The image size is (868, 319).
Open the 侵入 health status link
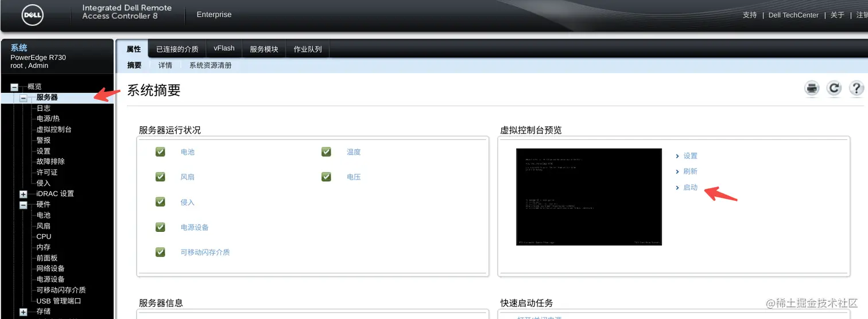188,203
